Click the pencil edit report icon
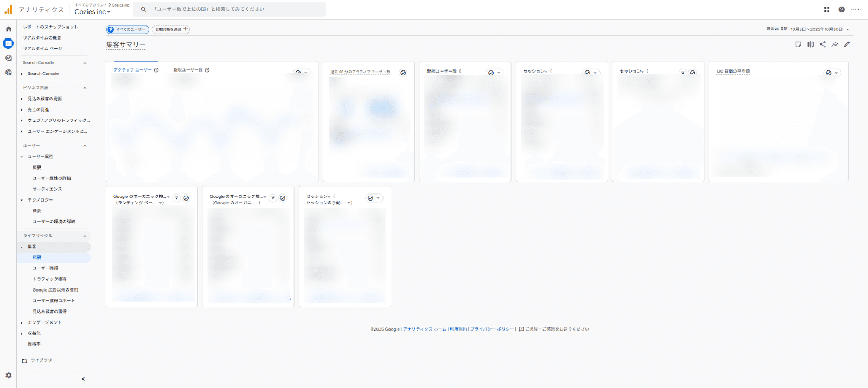 tap(847, 44)
